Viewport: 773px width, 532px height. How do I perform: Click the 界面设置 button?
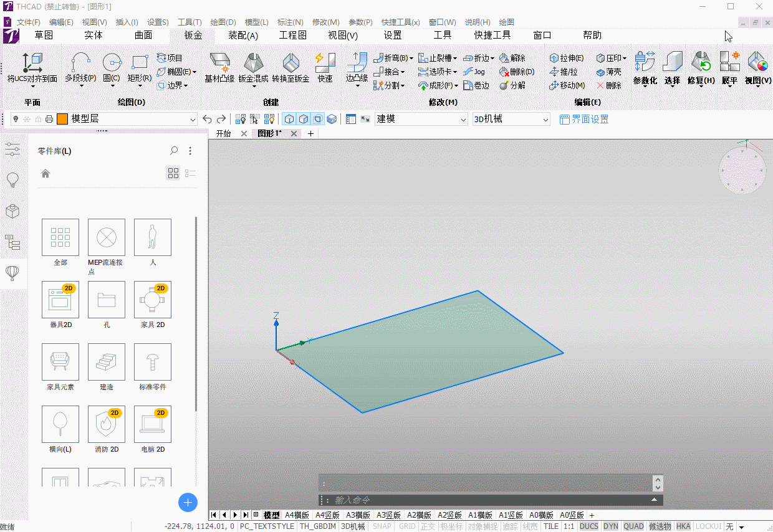point(584,119)
